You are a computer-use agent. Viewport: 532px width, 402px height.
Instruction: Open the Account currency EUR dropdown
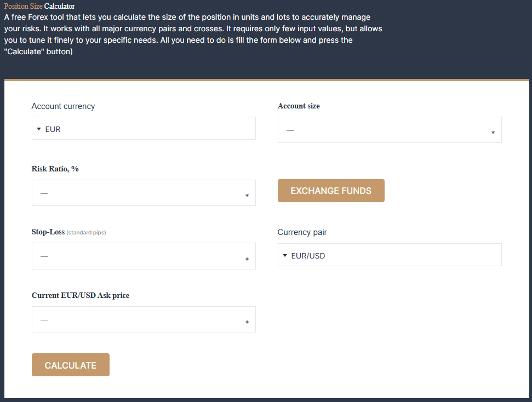(144, 128)
